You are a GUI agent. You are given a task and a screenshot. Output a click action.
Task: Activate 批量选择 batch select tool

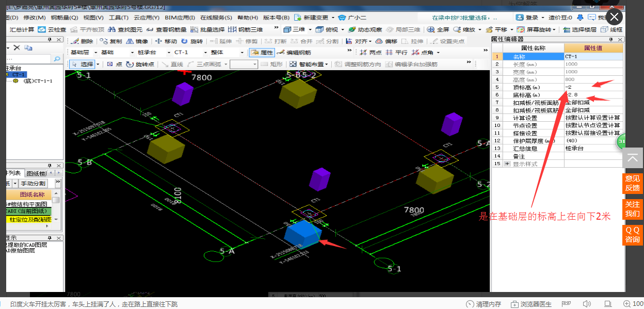click(207, 29)
